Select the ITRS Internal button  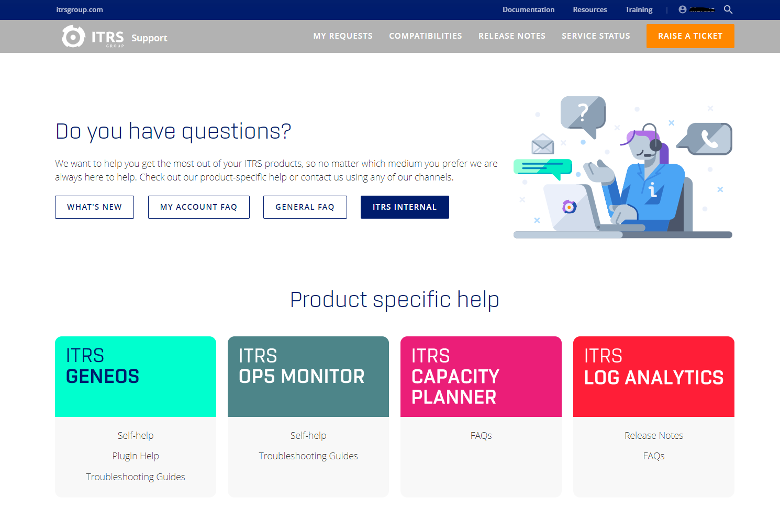[405, 207]
